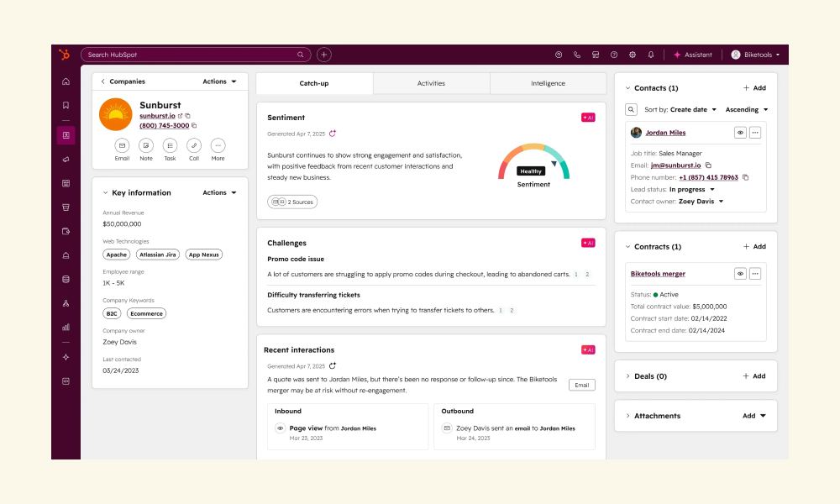Open the Assistant button in top bar
Viewport: 840px width, 504px height.
pyautogui.click(x=693, y=55)
